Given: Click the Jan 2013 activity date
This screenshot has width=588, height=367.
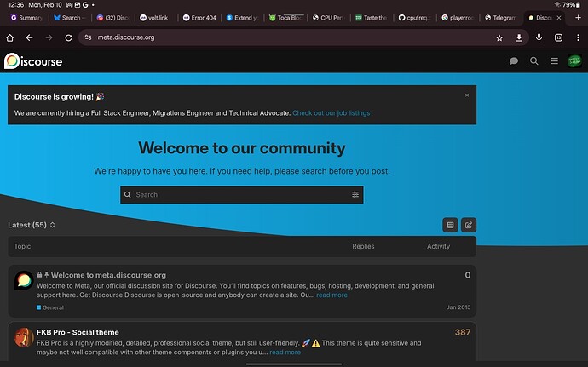Looking at the screenshot, I should [x=458, y=307].
